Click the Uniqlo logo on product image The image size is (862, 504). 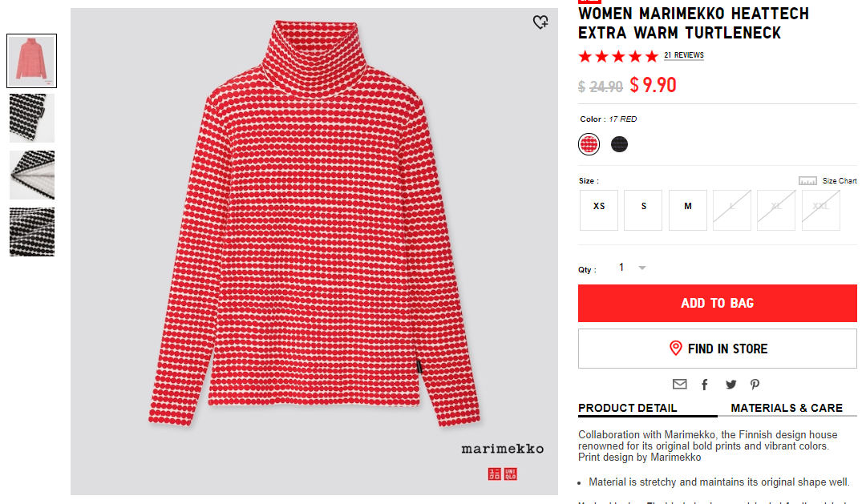(503, 474)
